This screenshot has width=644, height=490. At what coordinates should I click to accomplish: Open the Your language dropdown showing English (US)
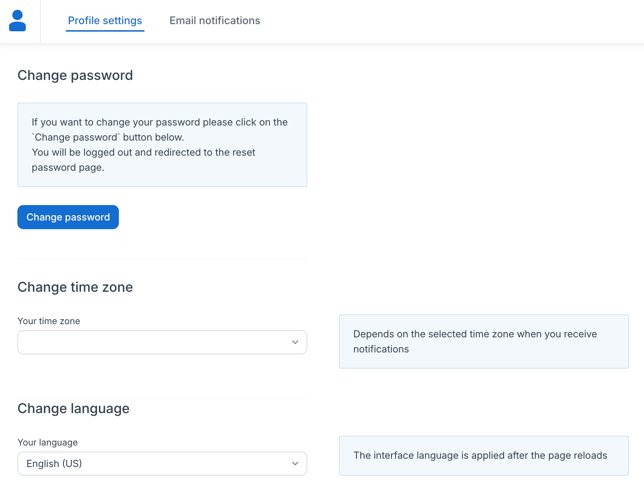point(162,463)
